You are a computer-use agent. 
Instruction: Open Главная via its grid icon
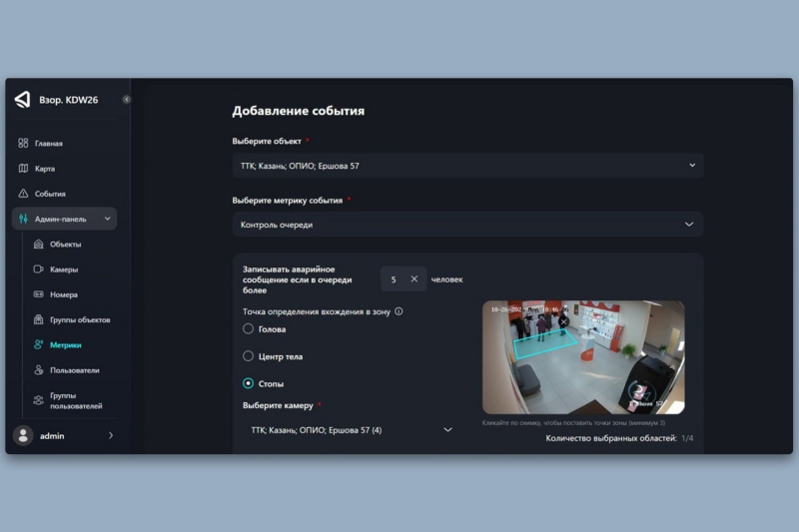coord(23,143)
